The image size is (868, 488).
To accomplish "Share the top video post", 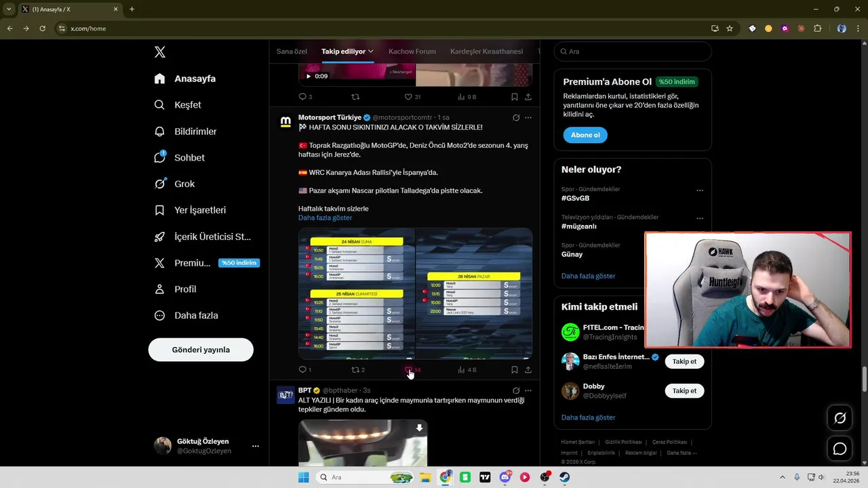I will pos(528,97).
